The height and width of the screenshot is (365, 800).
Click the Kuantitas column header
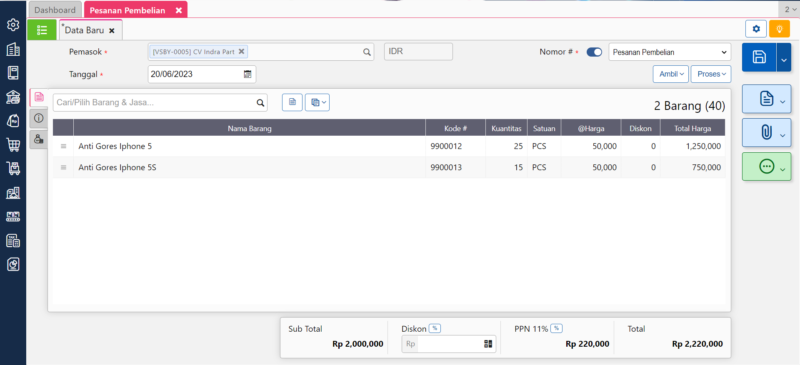(x=506, y=129)
